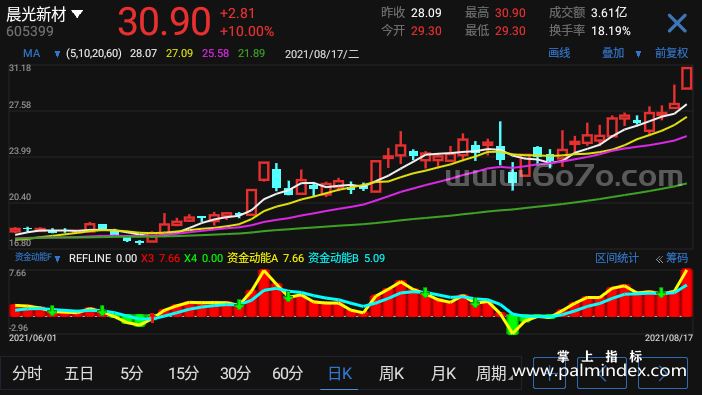Open 区间统计 range statistics

[x=616, y=258]
